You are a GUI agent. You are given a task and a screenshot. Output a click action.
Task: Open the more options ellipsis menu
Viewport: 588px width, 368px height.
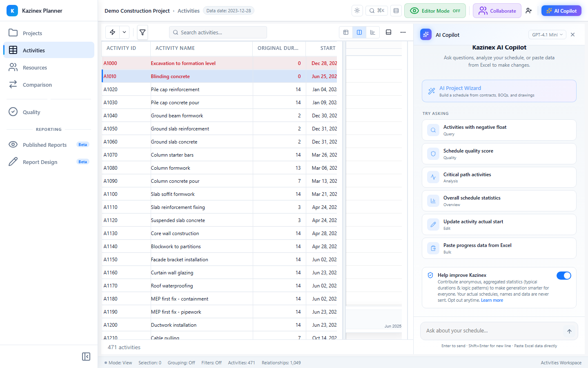(403, 32)
